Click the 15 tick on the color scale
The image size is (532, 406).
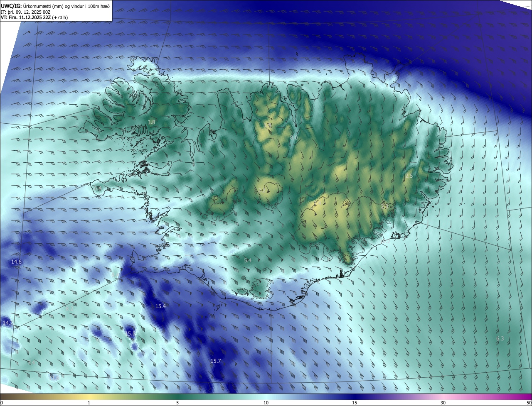pos(355,403)
